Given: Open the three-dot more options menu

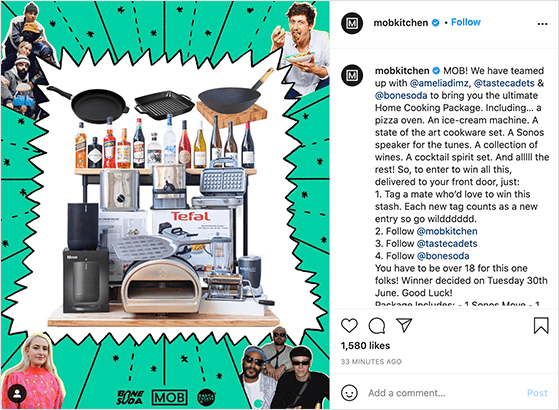Looking at the screenshot, I should click(542, 24).
